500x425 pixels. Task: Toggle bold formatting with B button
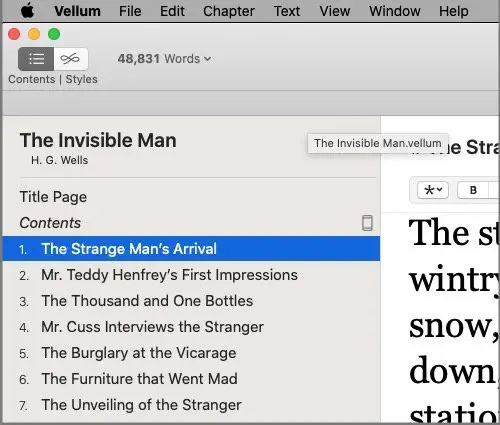[473, 190]
